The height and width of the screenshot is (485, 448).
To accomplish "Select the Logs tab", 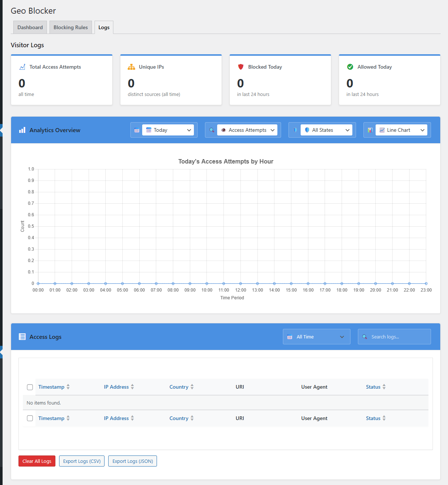I will 104,27.
